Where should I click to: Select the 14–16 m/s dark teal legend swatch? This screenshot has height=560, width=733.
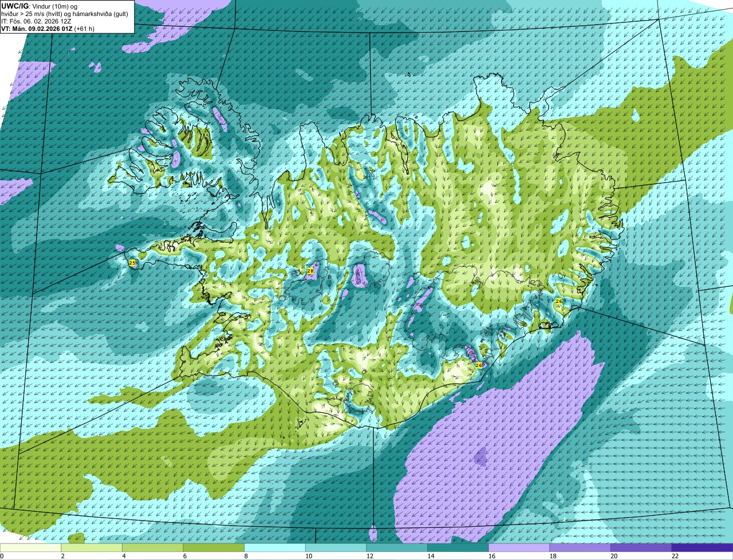458,547
